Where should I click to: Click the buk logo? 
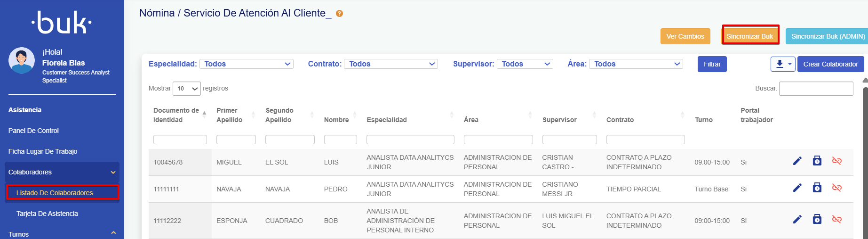point(62,23)
